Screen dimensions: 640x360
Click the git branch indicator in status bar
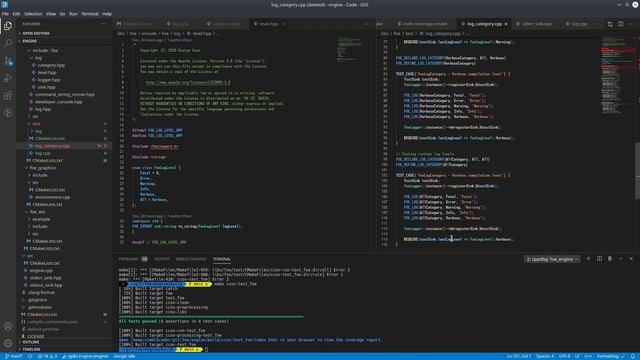(14, 356)
